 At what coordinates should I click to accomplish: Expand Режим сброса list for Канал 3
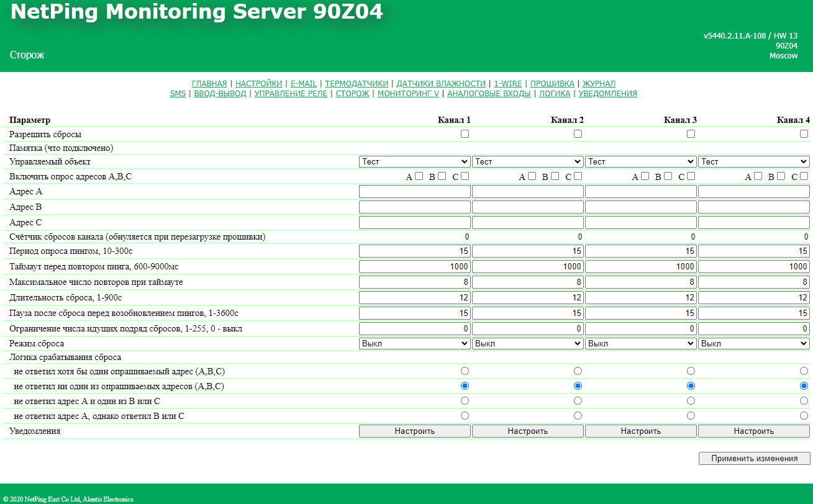(x=640, y=343)
